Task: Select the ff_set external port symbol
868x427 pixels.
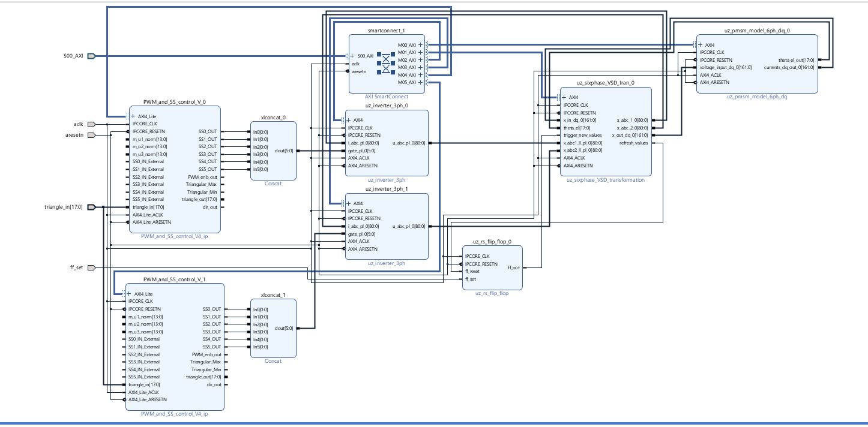Action: 91,267
